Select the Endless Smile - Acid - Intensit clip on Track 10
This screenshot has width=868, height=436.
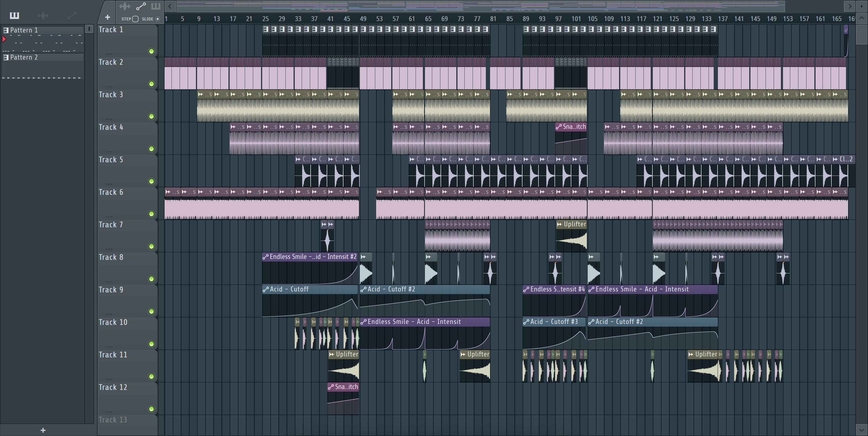point(425,334)
